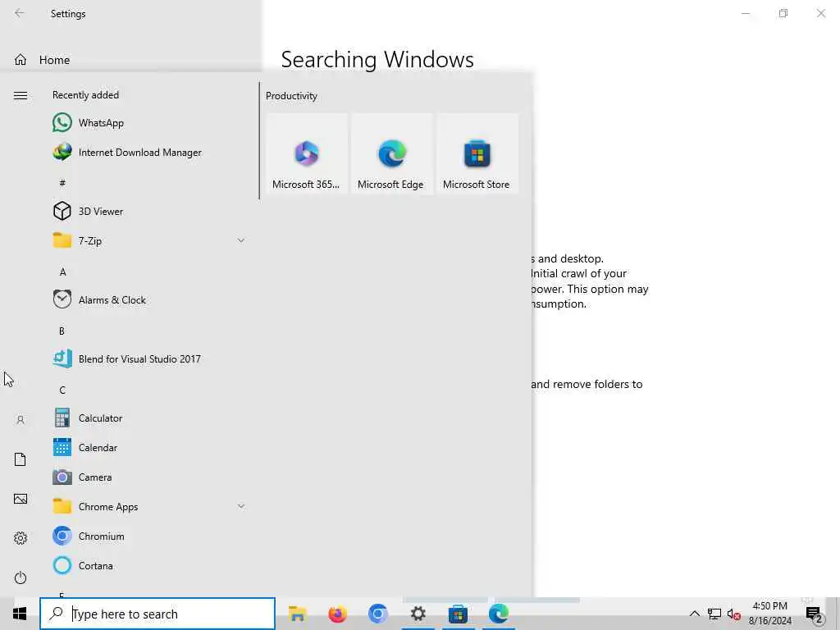Open Microsoft Store from the taskbar
The image size is (840, 630).
click(458, 614)
